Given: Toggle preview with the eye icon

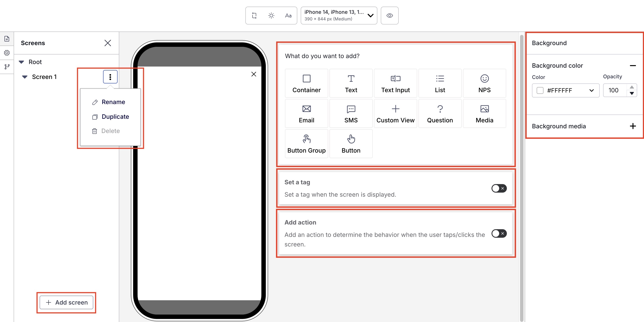Looking at the screenshot, I should [x=389, y=16].
